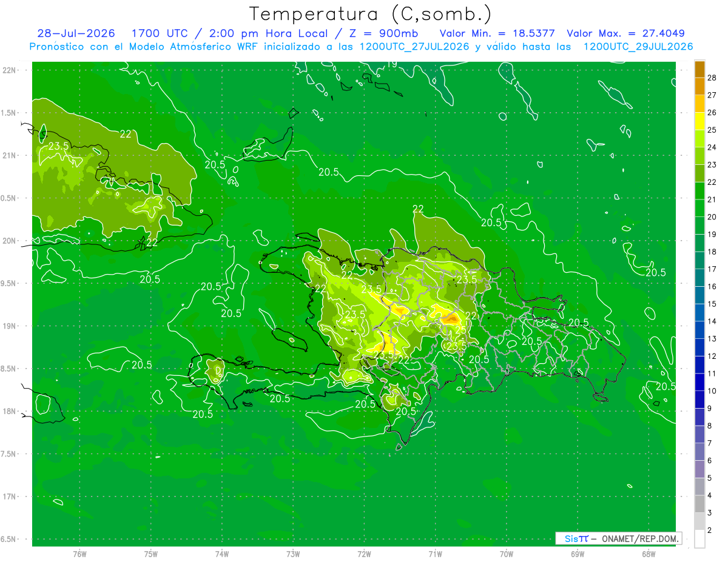Screen dimensions: 728x562
Task: Click the '7.5N' half-degree latitude label
Action: (8, 454)
